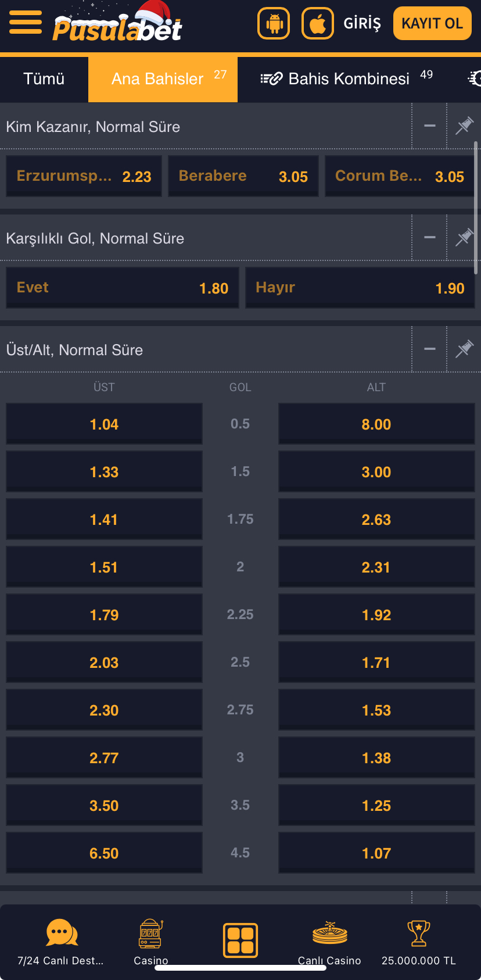481x980 pixels.
Task: Tap the GİRİŞ login link
Action: 362,23
